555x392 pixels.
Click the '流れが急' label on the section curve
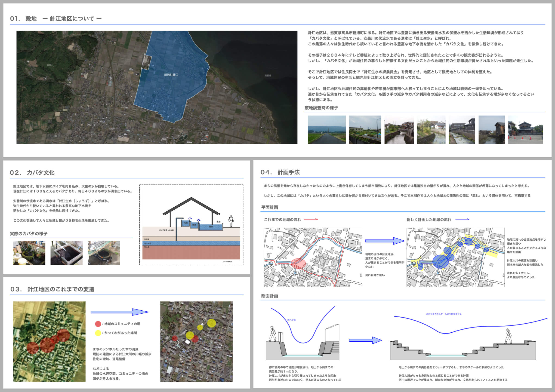tap(291, 320)
